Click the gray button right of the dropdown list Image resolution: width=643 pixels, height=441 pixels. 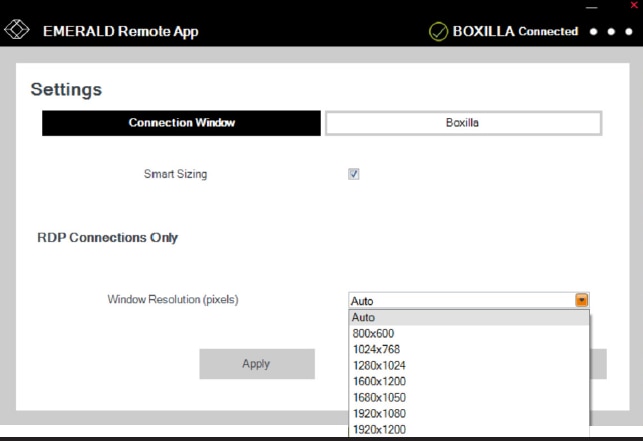tap(598, 364)
